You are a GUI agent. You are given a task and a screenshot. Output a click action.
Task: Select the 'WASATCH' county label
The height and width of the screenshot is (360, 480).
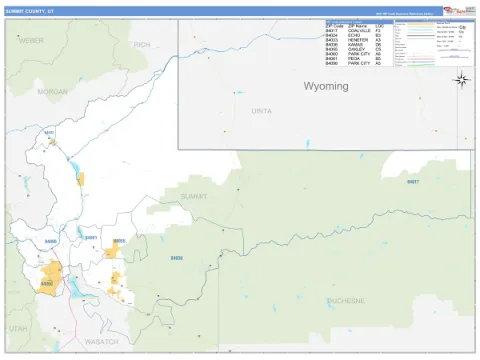(x=101, y=342)
